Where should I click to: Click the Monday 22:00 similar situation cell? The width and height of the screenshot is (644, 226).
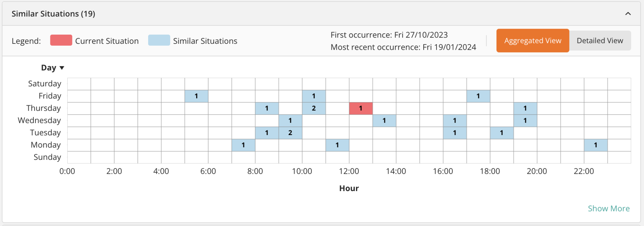pyautogui.click(x=596, y=145)
